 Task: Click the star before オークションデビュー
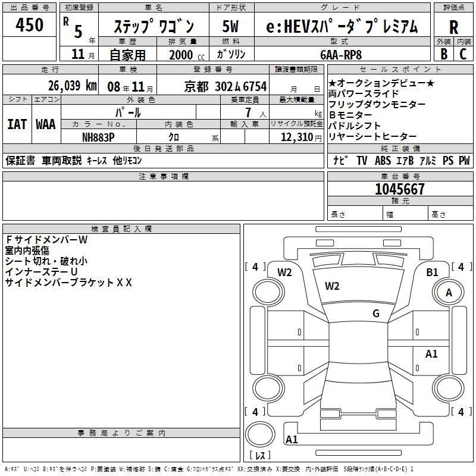(332, 83)
